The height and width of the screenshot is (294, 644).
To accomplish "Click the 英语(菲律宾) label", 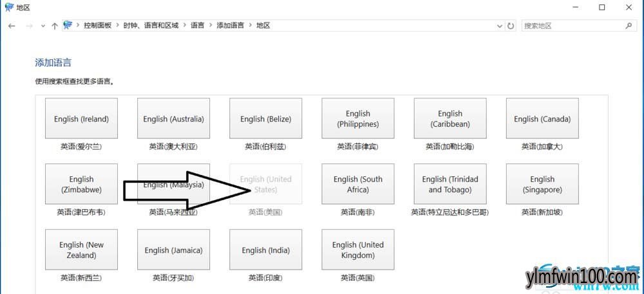I will tap(357, 147).
